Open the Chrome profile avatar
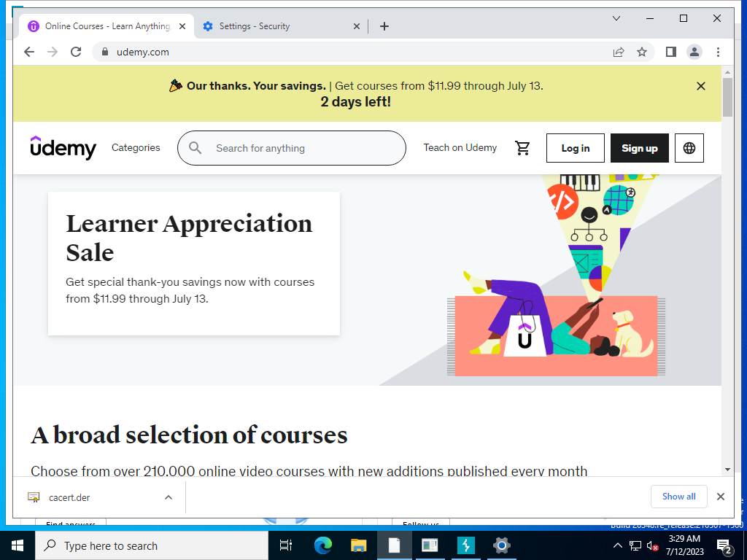The width and height of the screenshot is (747, 560). (694, 52)
